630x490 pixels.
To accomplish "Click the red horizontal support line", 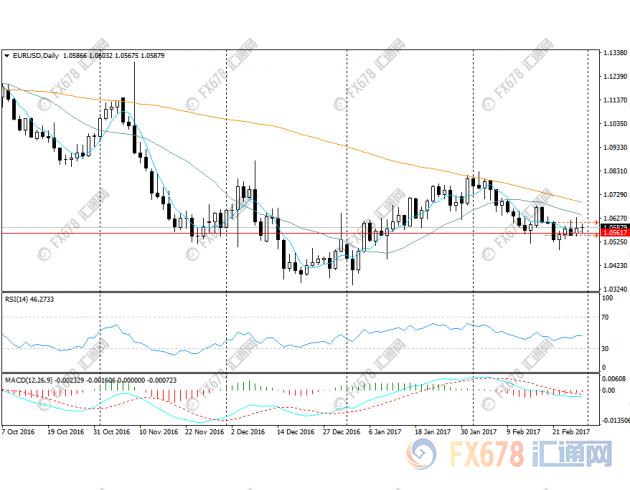I will pyautogui.click(x=300, y=233).
